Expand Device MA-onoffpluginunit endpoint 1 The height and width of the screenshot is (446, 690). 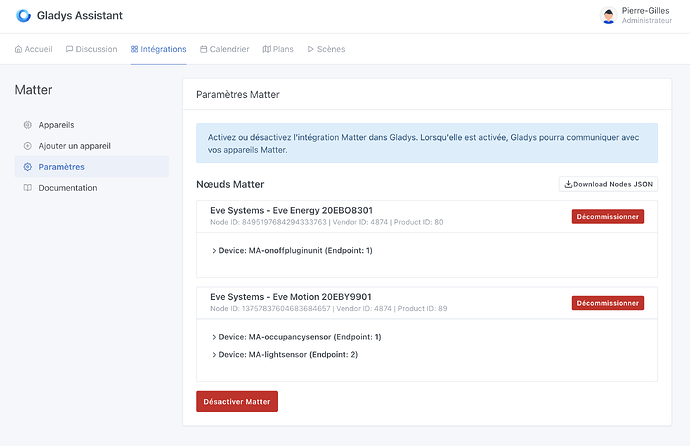292,251
